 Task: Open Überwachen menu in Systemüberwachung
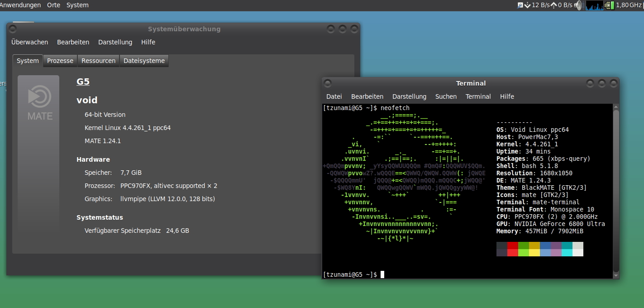pos(30,42)
